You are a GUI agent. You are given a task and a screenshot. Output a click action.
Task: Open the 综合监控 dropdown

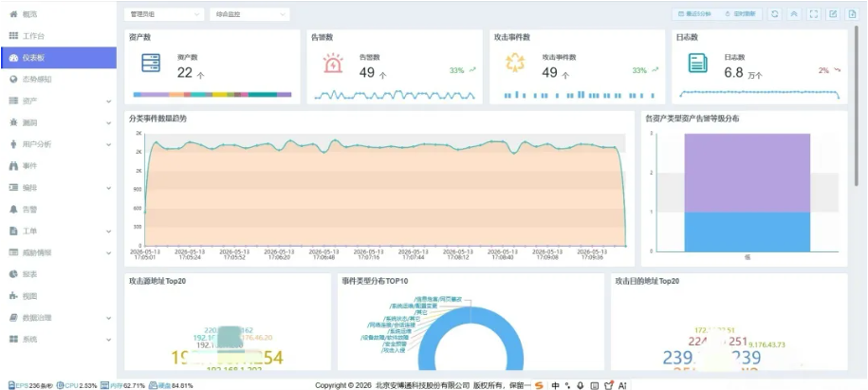click(249, 14)
